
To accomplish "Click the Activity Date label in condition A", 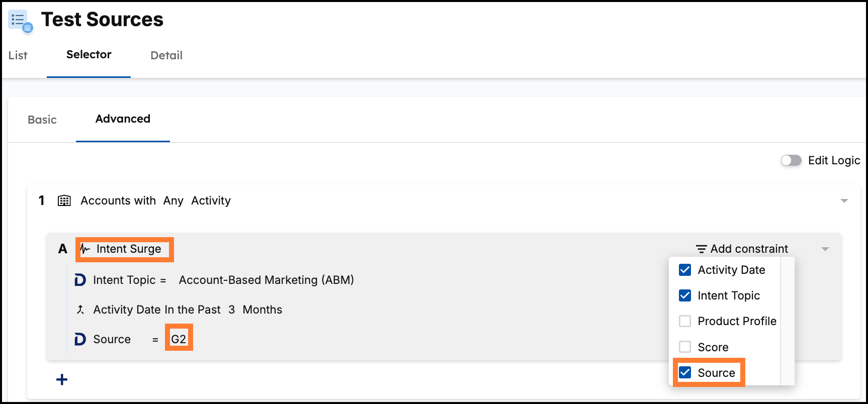I will (x=127, y=310).
